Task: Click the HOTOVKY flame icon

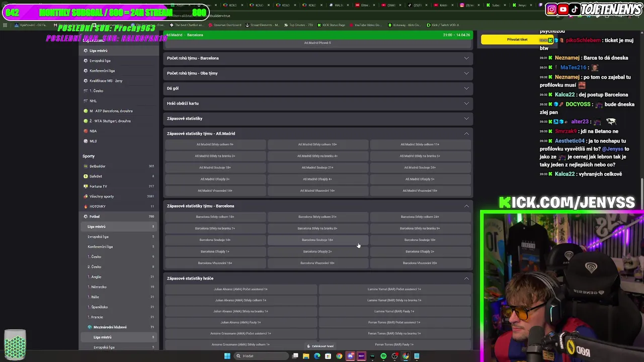Action: pyautogui.click(x=86, y=207)
